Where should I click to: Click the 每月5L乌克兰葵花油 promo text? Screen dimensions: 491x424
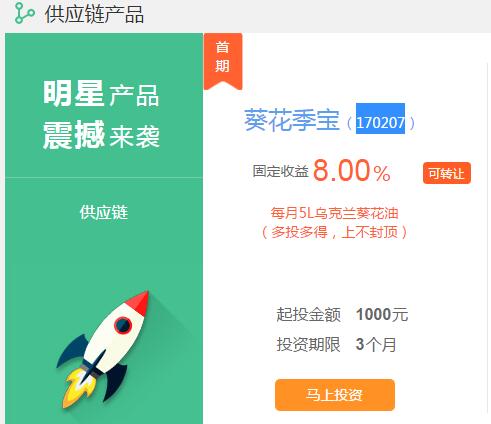click(x=334, y=213)
